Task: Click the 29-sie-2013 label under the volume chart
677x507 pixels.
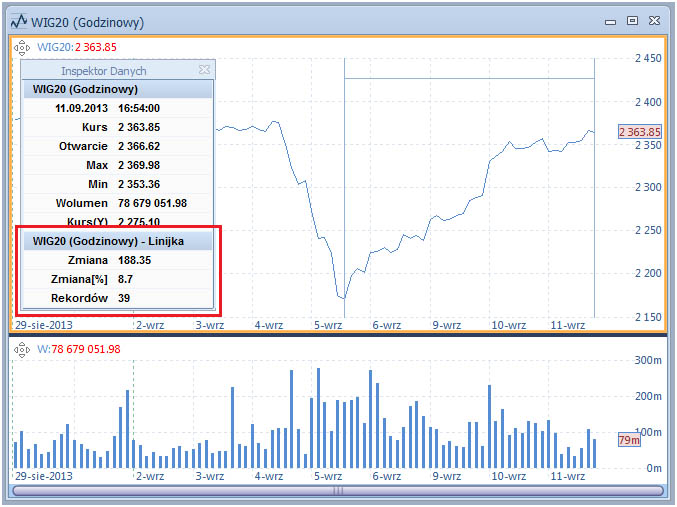Action: 44,476
